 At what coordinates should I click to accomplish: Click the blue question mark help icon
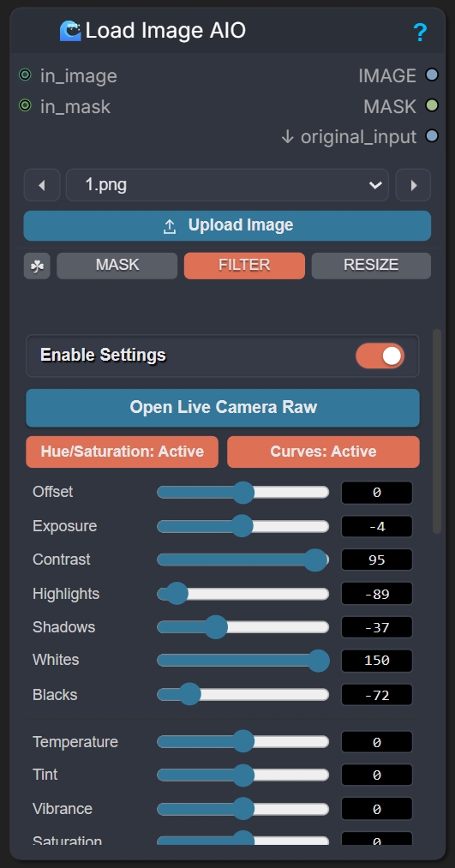[x=420, y=33]
